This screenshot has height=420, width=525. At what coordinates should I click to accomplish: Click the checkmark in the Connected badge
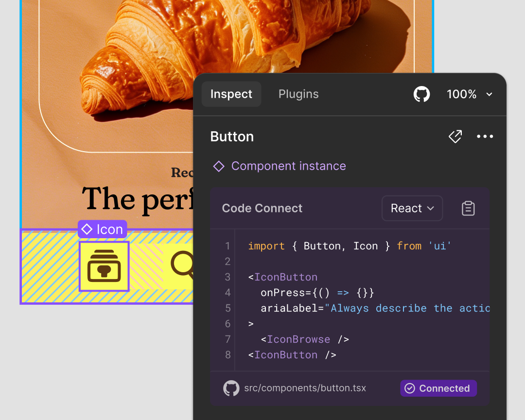(410, 388)
